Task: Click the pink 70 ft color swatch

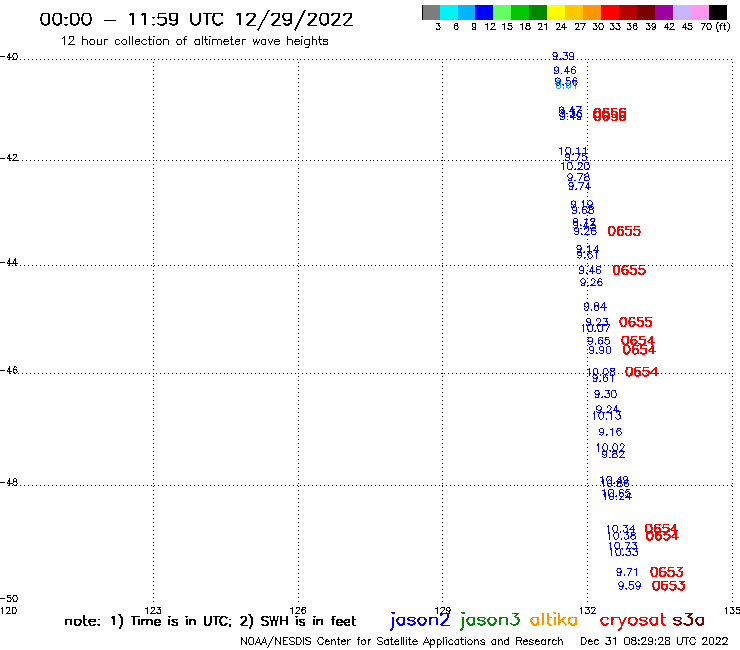Action: click(x=699, y=12)
